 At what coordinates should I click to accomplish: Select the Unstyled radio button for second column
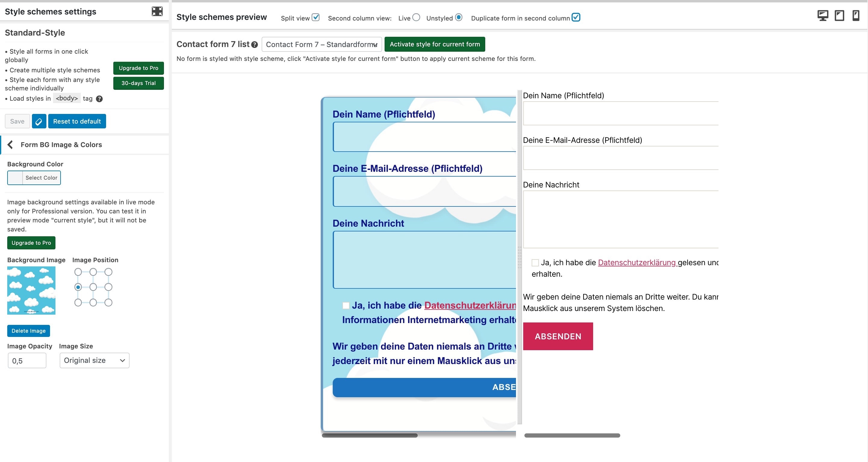(459, 17)
